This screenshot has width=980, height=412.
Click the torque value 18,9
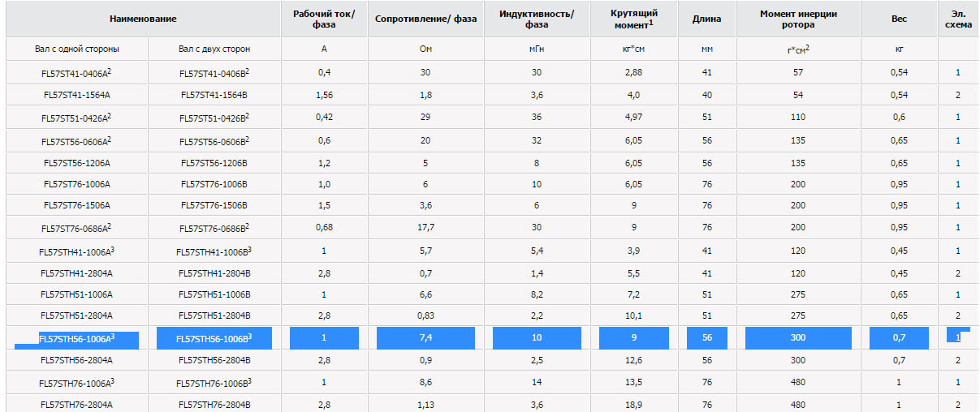634,404
